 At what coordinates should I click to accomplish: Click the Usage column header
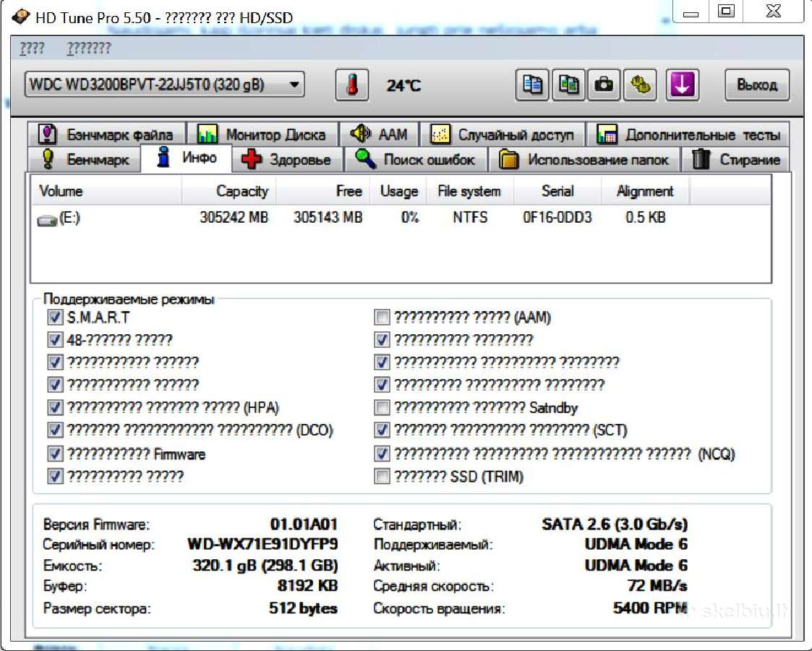point(398,191)
